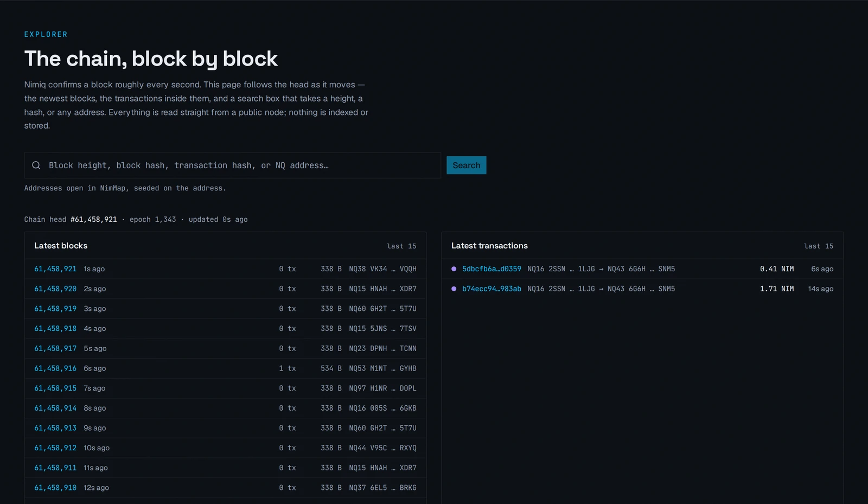Click the 'epoch 1,343' status text
Screen dimensions: 868x504
coord(153,220)
